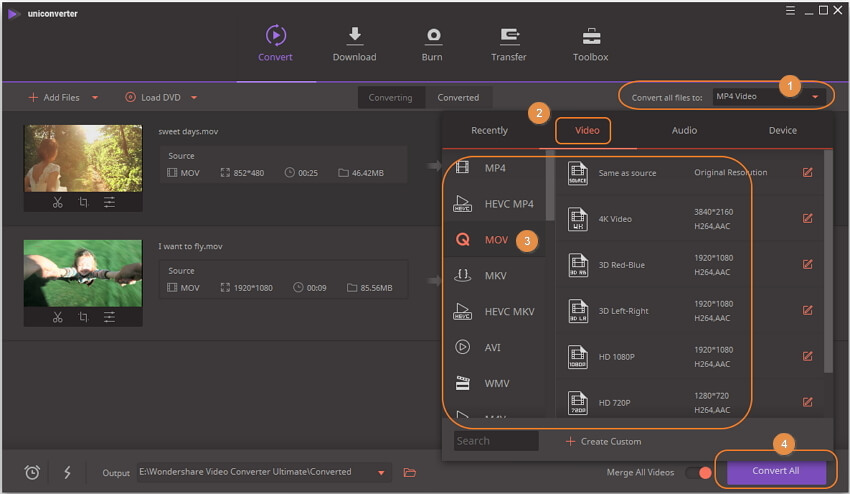Screen dimensions: 850x494
Task: Select MKV format
Action: [495, 275]
